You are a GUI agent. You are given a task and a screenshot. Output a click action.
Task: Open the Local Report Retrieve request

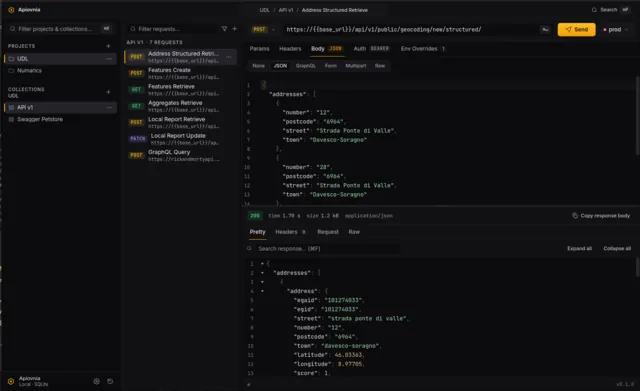180,122
